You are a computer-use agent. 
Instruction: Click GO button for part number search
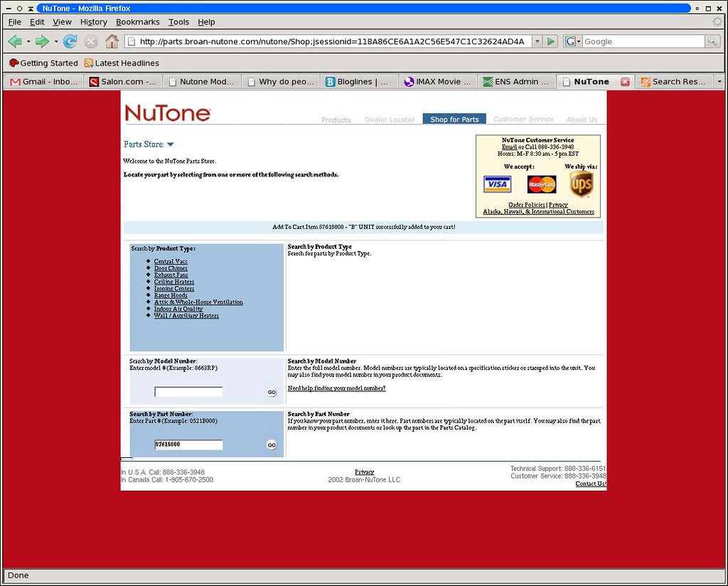click(272, 445)
